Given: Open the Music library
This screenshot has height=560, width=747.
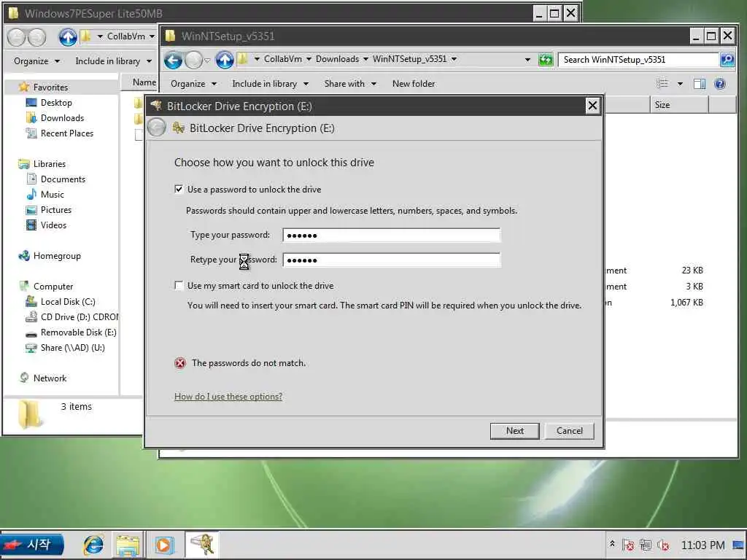Looking at the screenshot, I should tap(52, 194).
